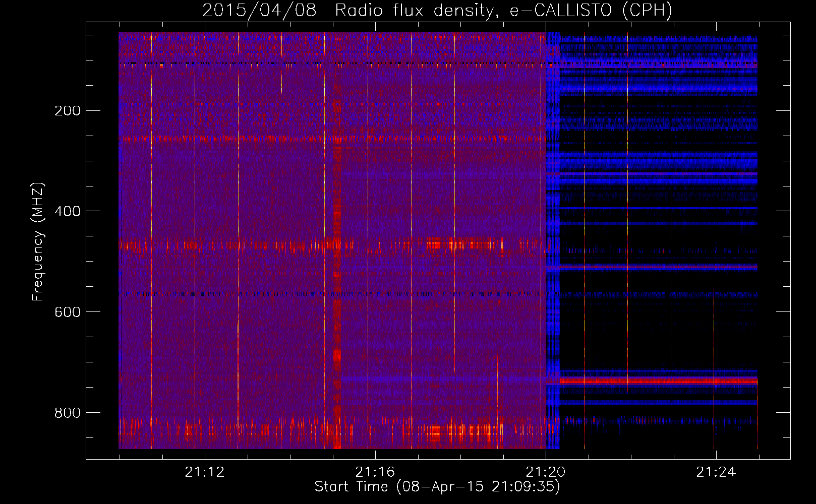The height and width of the screenshot is (504, 816).
Task: Click the 'Frequency (MHZ)' axis label
Action: 38,242
